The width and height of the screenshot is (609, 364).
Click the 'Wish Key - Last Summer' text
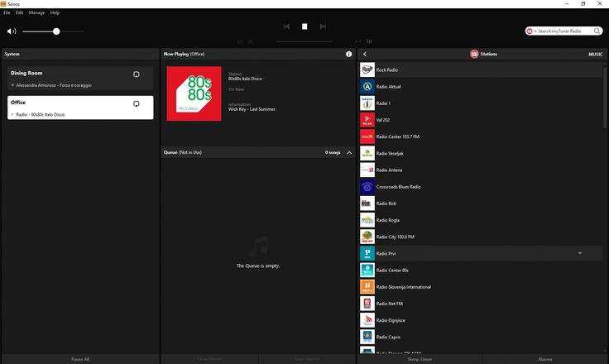(x=252, y=109)
